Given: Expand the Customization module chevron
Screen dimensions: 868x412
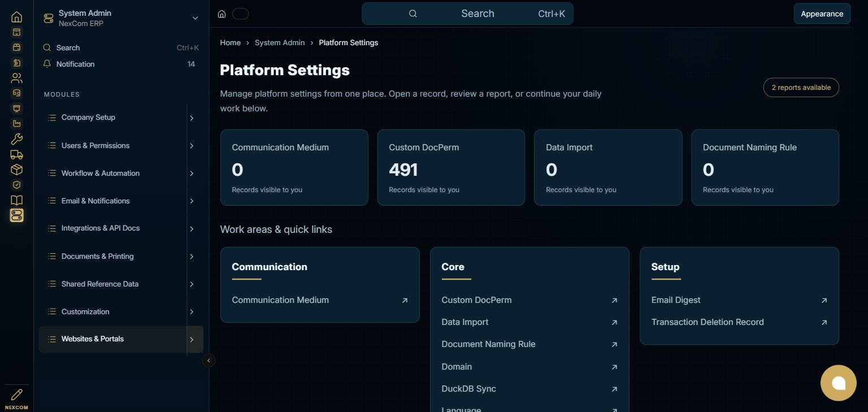Looking at the screenshot, I should pos(192,312).
